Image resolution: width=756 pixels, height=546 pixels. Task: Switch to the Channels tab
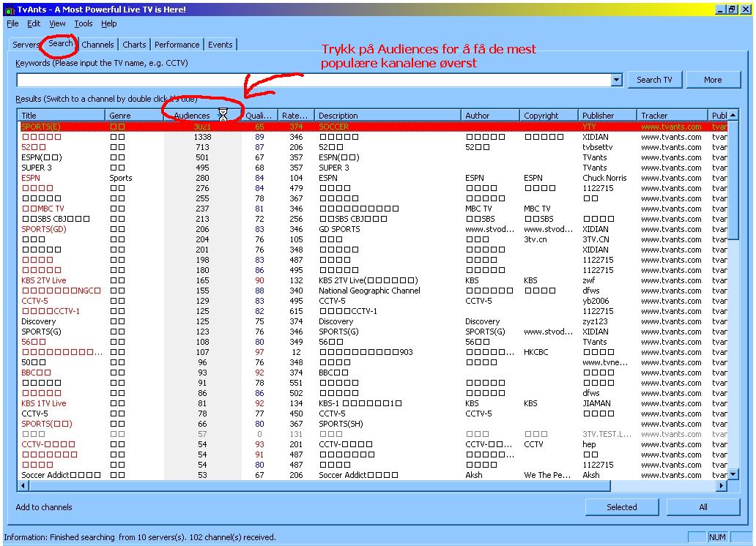tap(97, 45)
